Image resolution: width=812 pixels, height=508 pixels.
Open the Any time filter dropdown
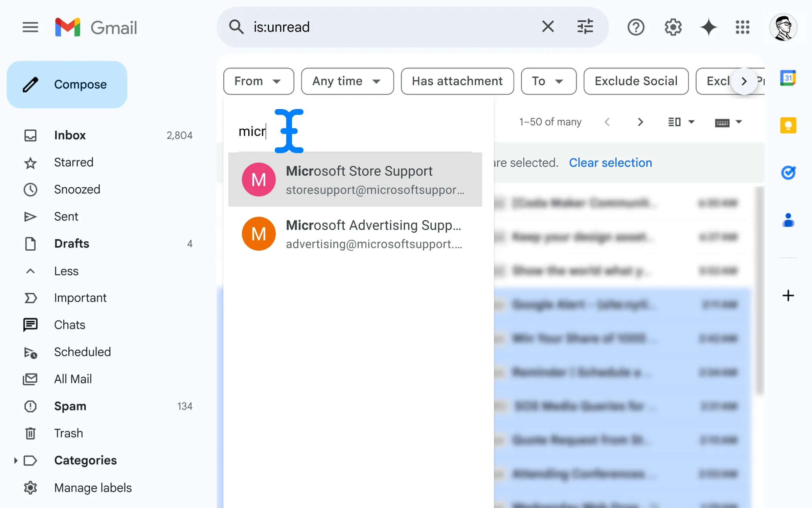347,81
